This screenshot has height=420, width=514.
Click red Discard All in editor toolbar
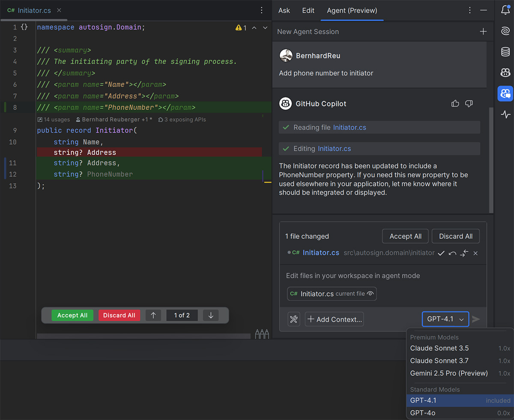119,316
